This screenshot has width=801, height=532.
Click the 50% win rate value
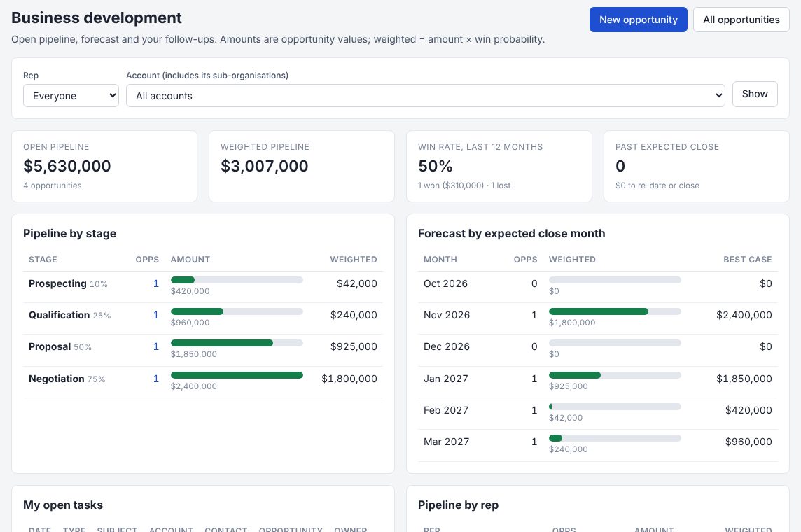coord(436,166)
